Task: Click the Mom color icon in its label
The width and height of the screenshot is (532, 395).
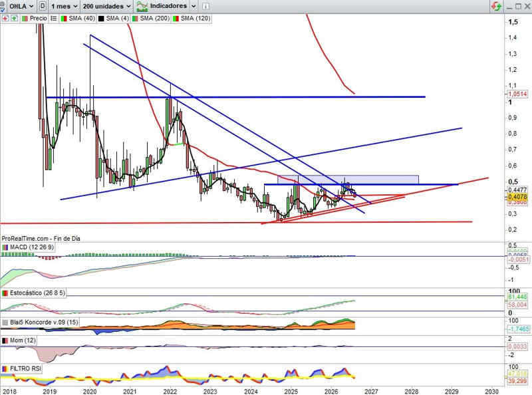Action: click(x=5, y=340)
